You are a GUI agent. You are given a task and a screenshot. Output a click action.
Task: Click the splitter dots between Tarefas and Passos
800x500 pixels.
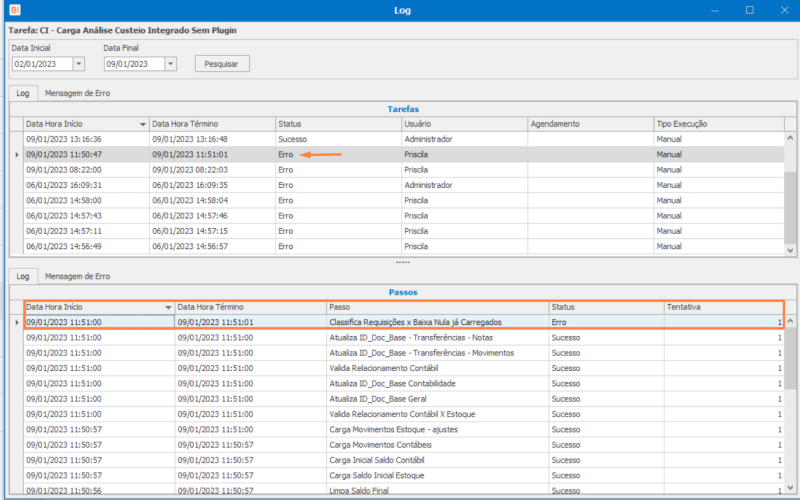[x=401, y=262]
